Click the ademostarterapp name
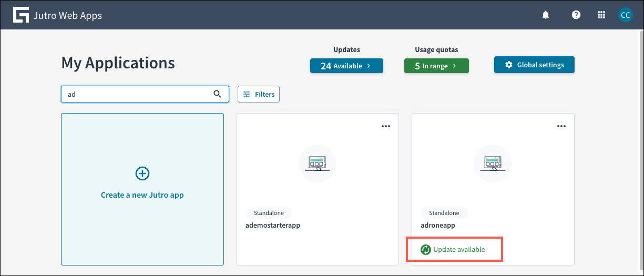 (273, 225)
